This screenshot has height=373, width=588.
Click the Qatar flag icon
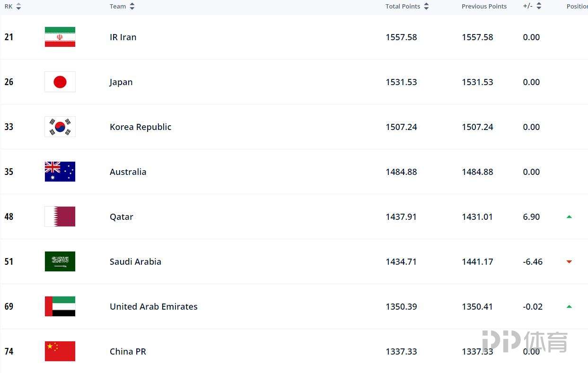pos(60,217)
